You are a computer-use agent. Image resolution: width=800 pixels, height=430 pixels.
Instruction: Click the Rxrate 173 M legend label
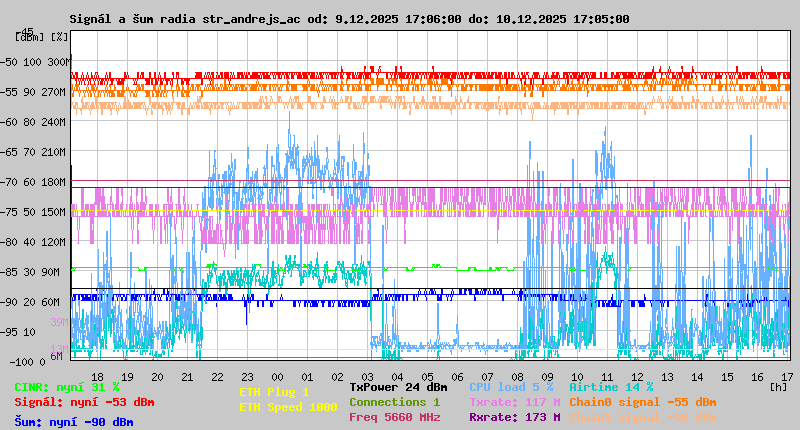[515, 417]
